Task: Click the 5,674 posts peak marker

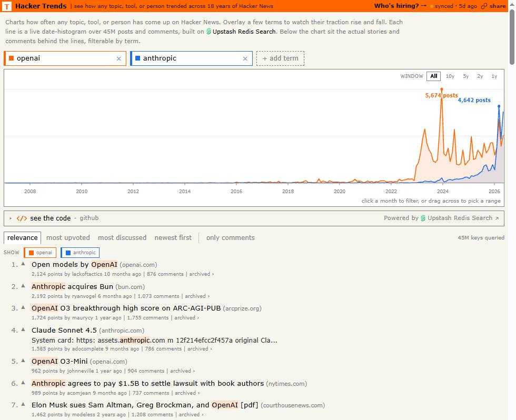Action: [442, 89]
